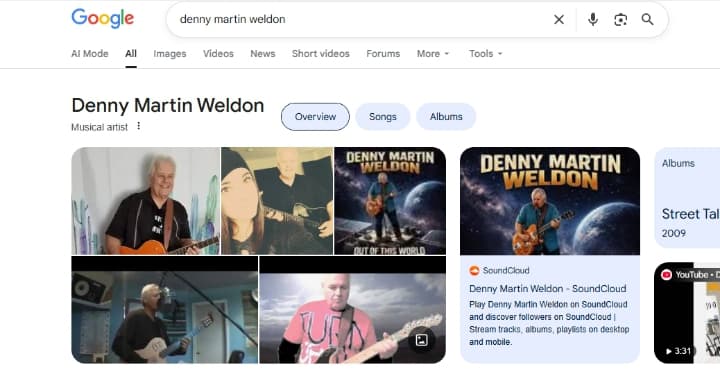Open the News tab
The height and width of the screenshot is (371, 720).
click(263, 54)
